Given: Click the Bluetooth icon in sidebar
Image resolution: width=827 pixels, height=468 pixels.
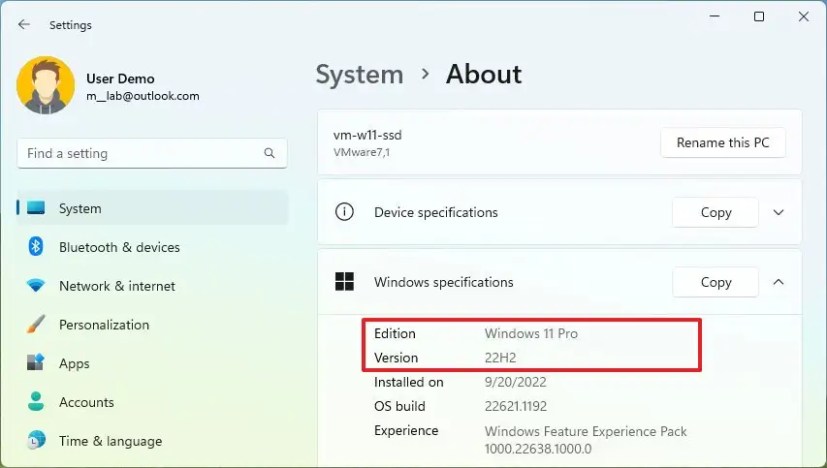Looking at the screenshot, I should point(35,246).
